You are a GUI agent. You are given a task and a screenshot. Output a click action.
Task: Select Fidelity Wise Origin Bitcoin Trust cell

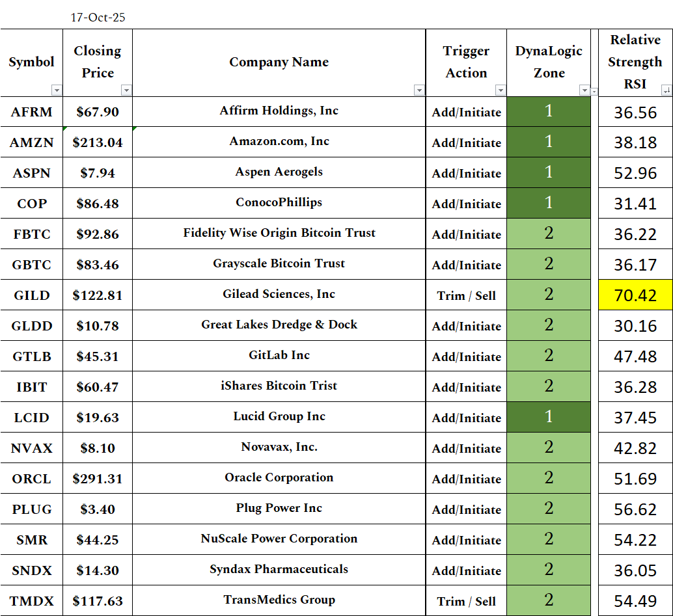(x=279, y=234)
